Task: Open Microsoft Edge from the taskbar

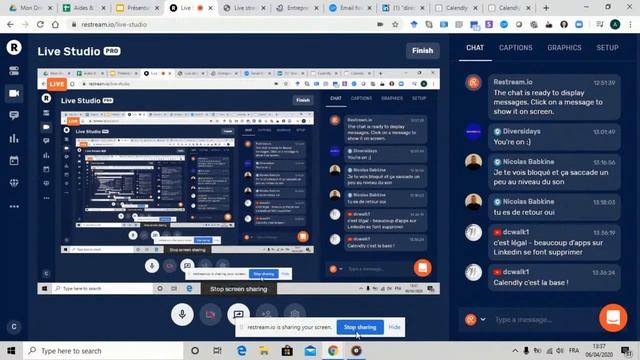Action: coord(241,351)
